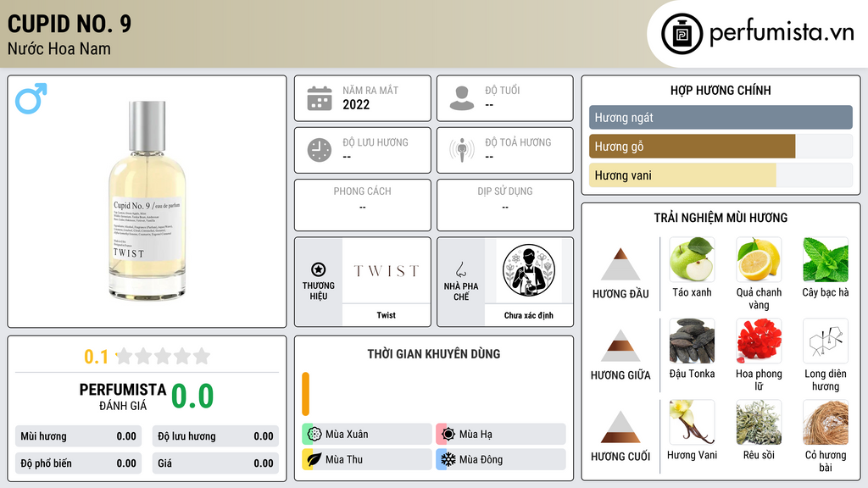Click the Hương giữa pyramid icon
This screenshot has height=488, width=868.
[620, 346]
